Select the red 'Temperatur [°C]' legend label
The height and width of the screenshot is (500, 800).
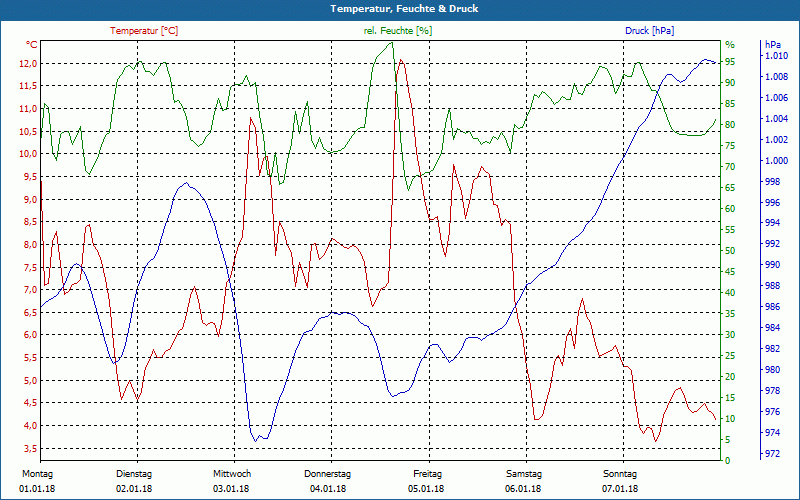click(144, 31)
